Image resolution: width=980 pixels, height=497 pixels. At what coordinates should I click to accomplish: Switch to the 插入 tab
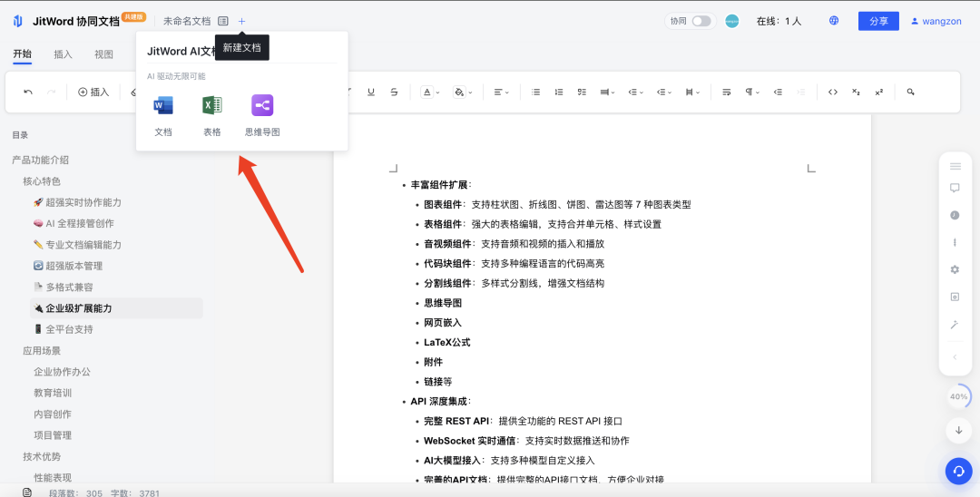click(64, 54)
